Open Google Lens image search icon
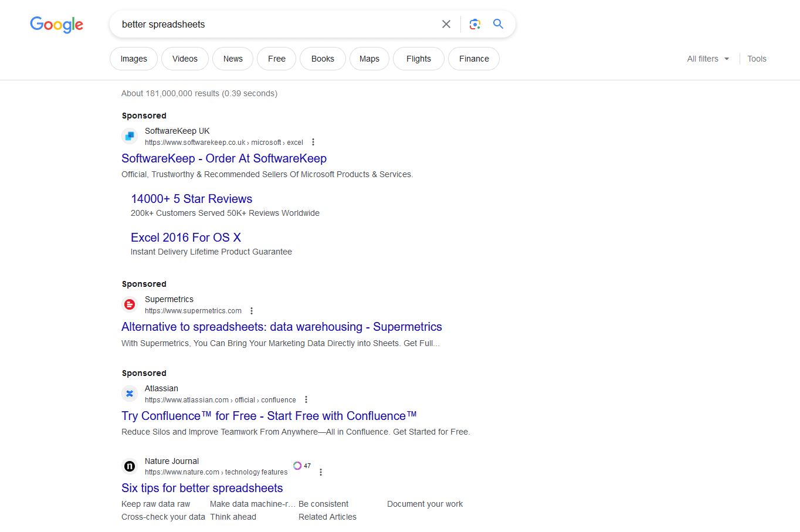 475,24
